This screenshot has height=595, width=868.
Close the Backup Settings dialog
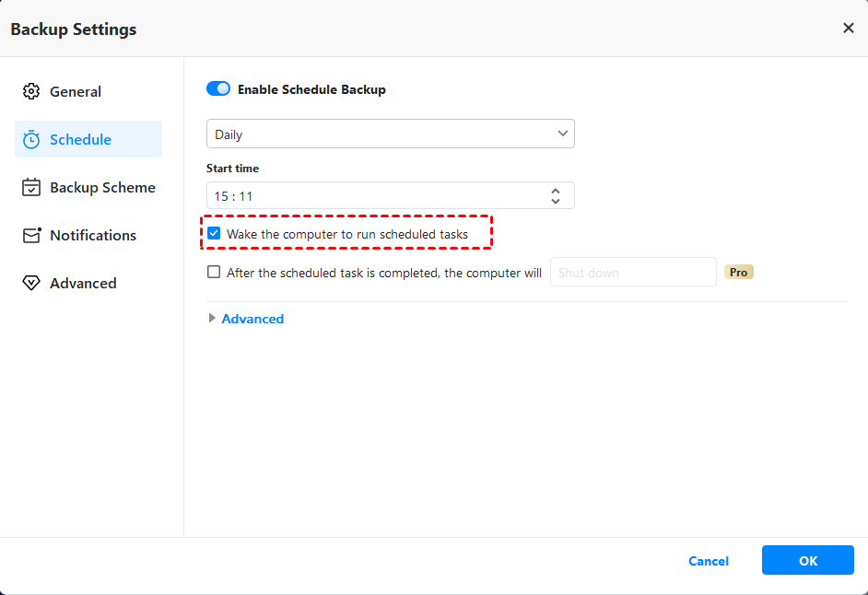(848, 29)
